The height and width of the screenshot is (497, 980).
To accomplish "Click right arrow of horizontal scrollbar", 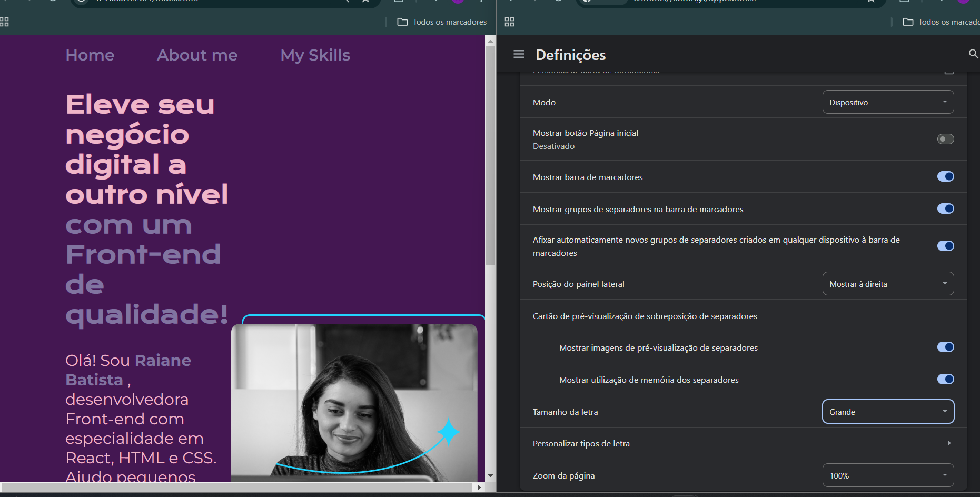I will 479,487.
